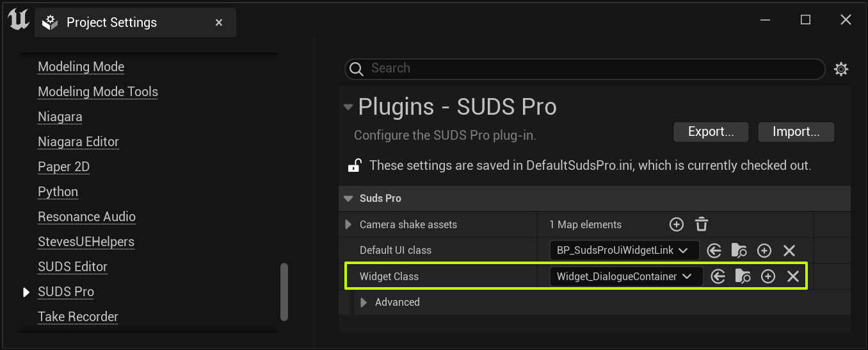868x350 pixels.
Task: Add element to Camera shake assets map
Action: pyautogui.click(x=677, y=224)
